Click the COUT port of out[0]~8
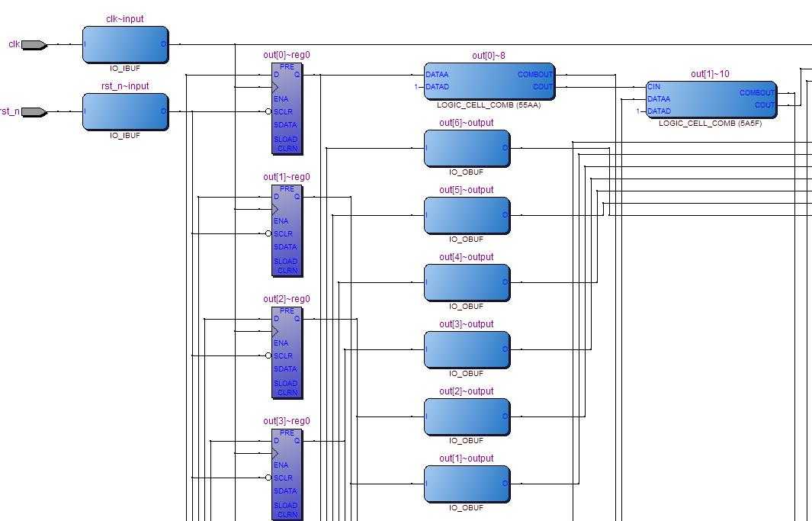The image size is (812, 521). [543, 87]
